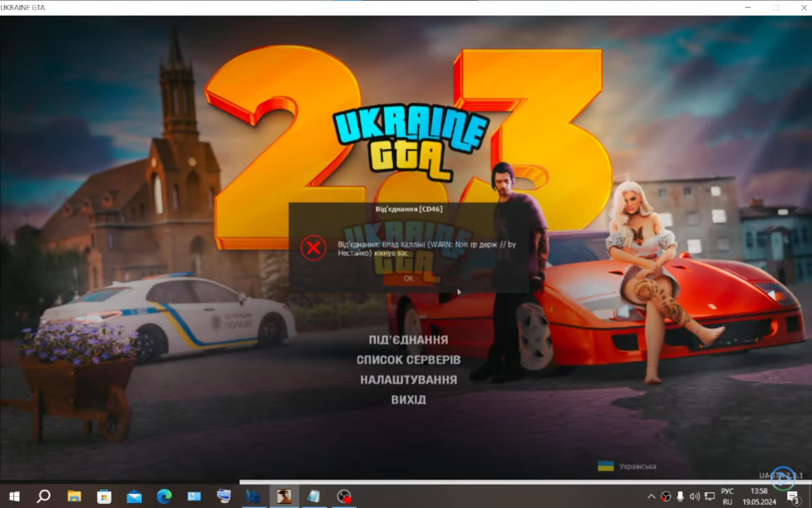Click the Ukrainian flag language icon

(606, 466)
